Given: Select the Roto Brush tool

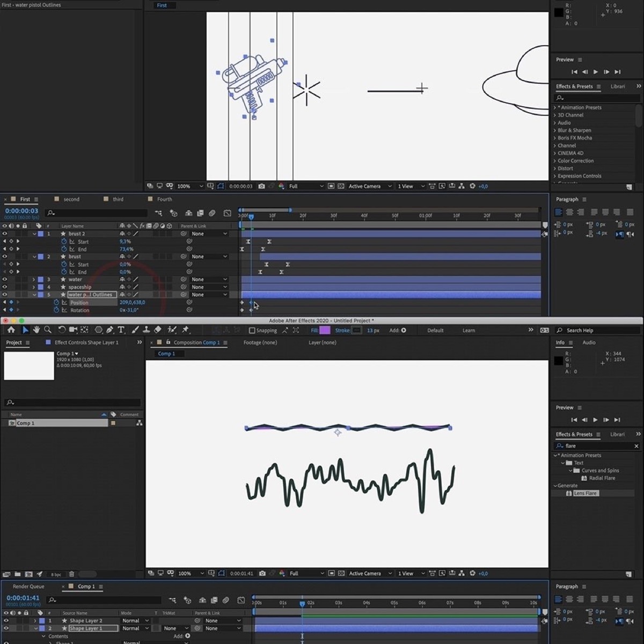Looking at the screenshot, I should coord(171,331).
